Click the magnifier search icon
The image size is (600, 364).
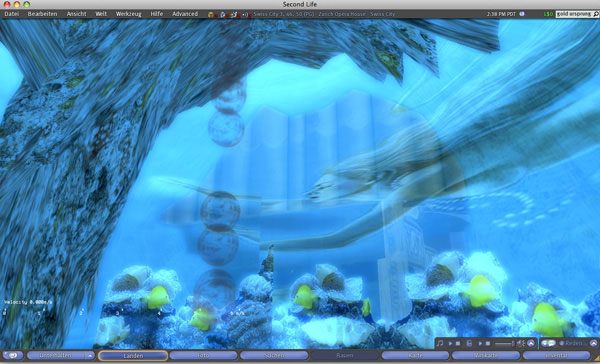coord(596,14)
